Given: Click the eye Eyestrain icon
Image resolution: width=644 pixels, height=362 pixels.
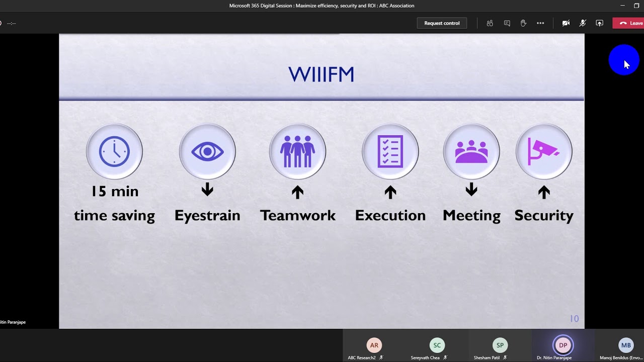Looking at the screenshot, I should (x=207, y=151).
